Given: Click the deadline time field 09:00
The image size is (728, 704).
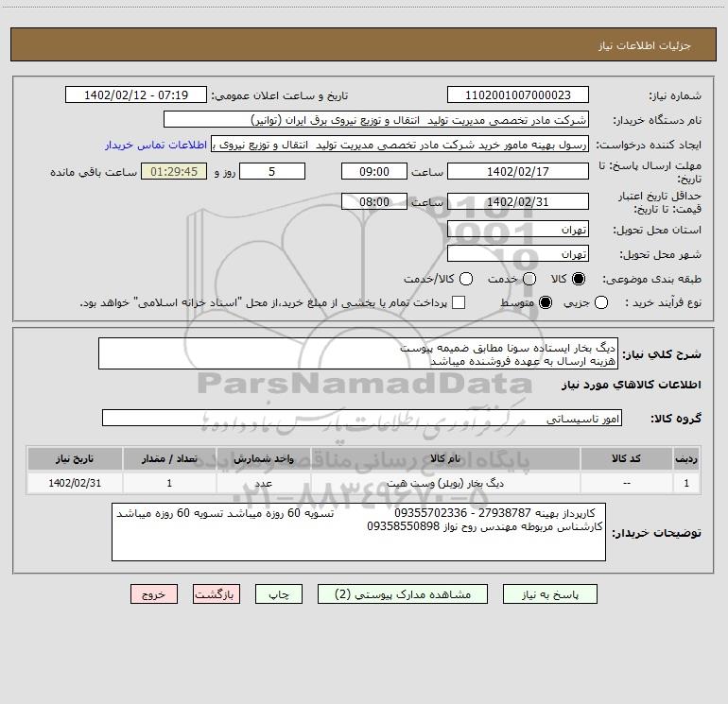Looking at the screenshot, I should click(x=374, y=171).
